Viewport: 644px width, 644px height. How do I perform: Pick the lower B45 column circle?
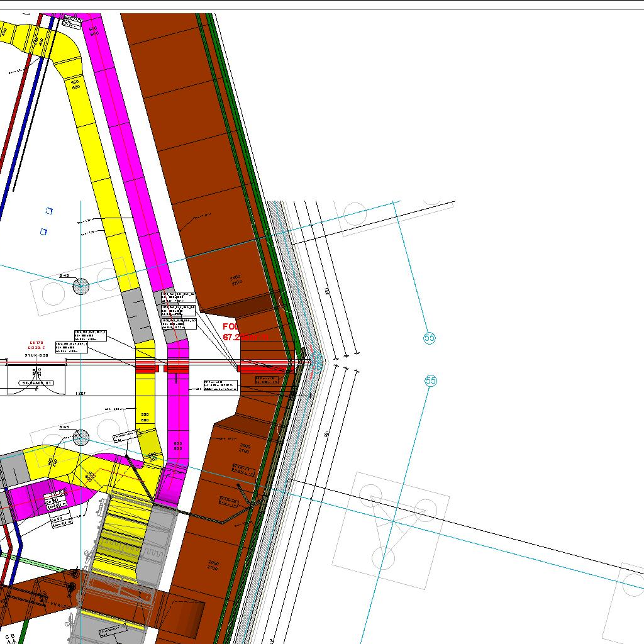(x=81, y=437)
